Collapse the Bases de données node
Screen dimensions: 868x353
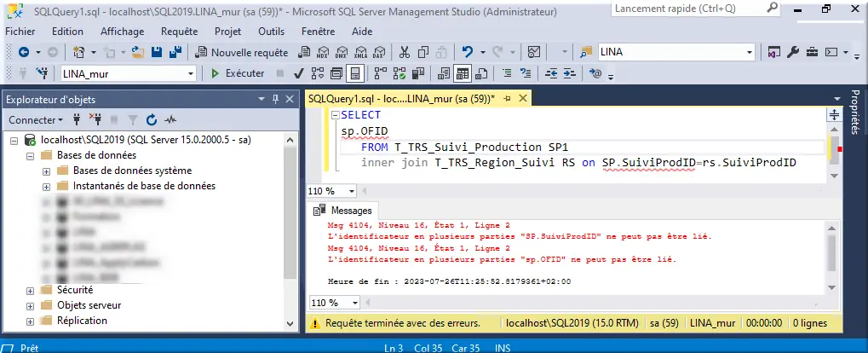pyautogui.click(x=31, y=156)
